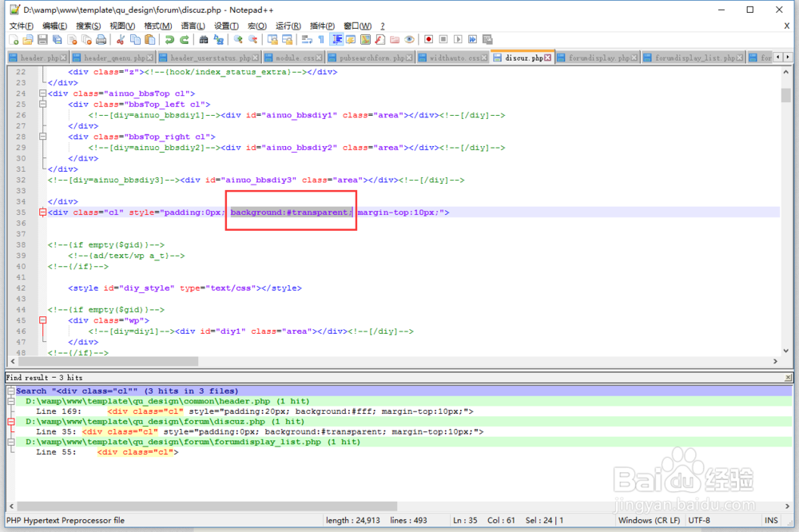Click the Open file folder icon
The width and height of the screenshot is (799, 532).
click(x=28, y=40)
